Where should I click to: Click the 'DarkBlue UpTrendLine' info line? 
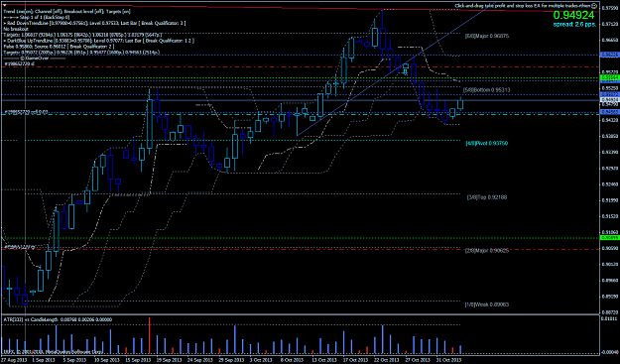coord(98,41)
